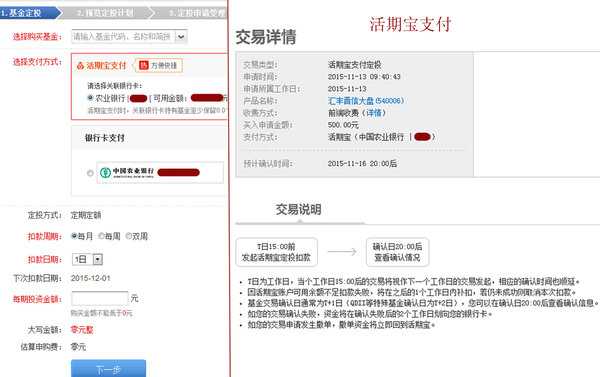This screenshot has width=600, height=377.
Task: Click the 2015-12-01 next deduction date
Action: (91, 278)
